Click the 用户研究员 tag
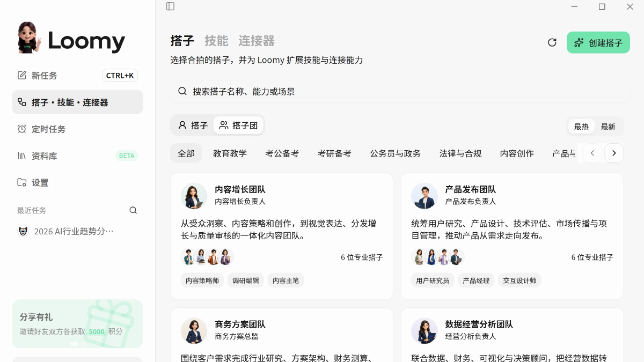The width and height of the screenshot is (644, 362). 433,280
